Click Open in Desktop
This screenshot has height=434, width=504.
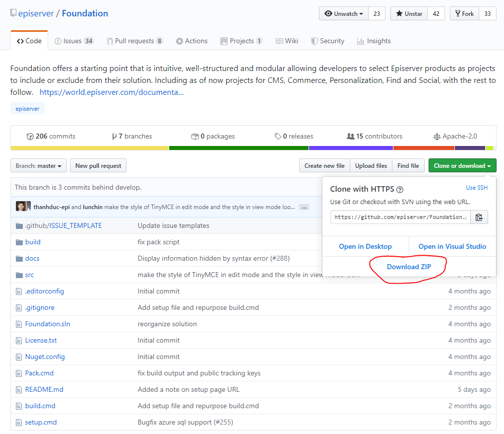coord(365,246)
